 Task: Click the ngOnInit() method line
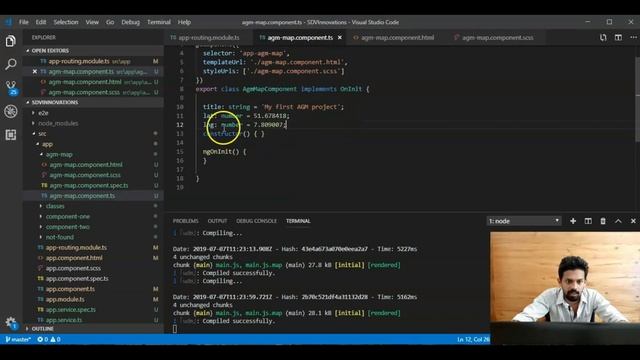coord(224,151)
